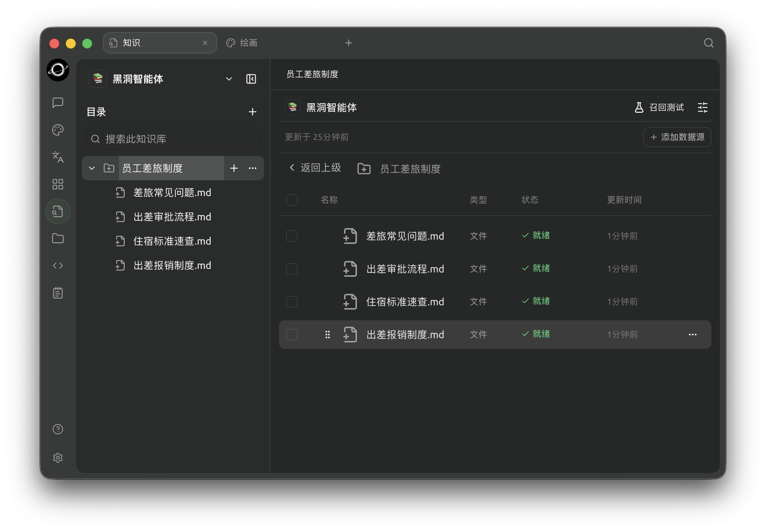
Task: Select 出差审批流程.md in the directory tree
Action: click(x=173, y=217)
